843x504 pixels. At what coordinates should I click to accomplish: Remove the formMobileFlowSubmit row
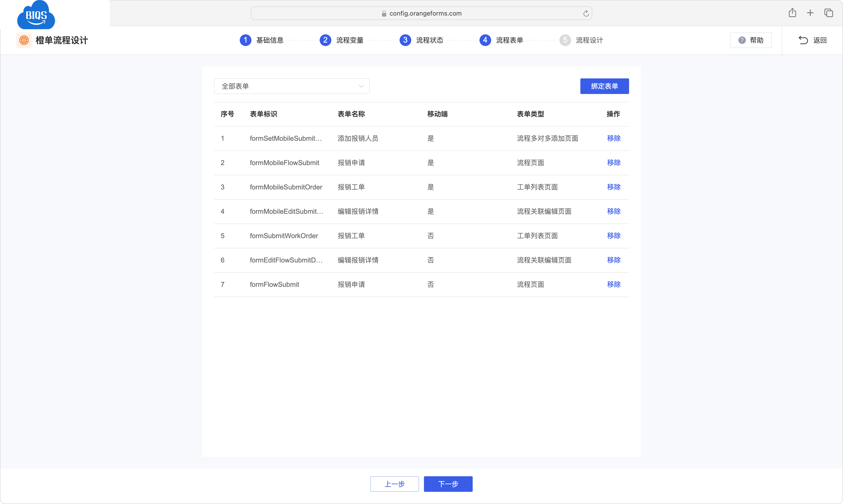pos(613,163)
